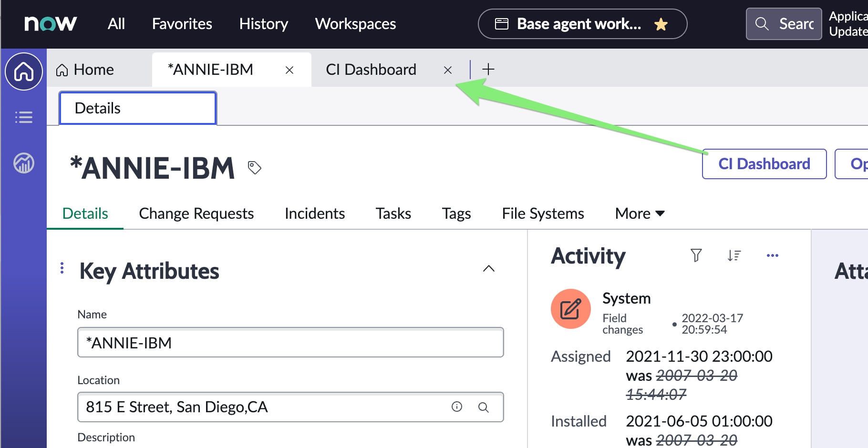Screen dimensions: 868x448
Task: Open the Tasks tab
Action: tap(393, 214)
